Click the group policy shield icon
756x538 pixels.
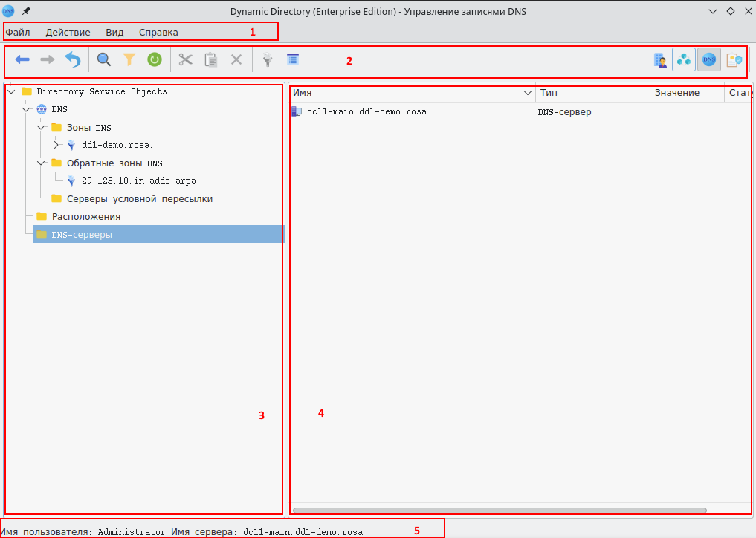[734, 60]
